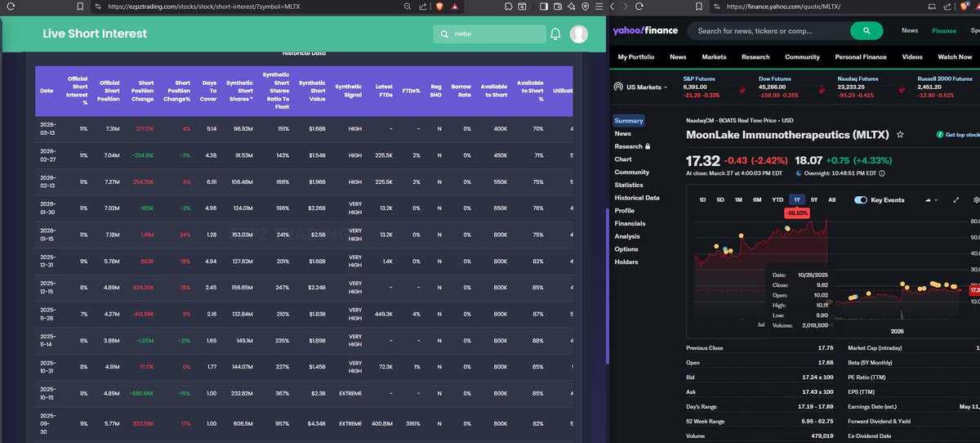Share the ezpztrading page via address bar icon
This screenshot has width=980, height=443.
[x=423, y=7]
